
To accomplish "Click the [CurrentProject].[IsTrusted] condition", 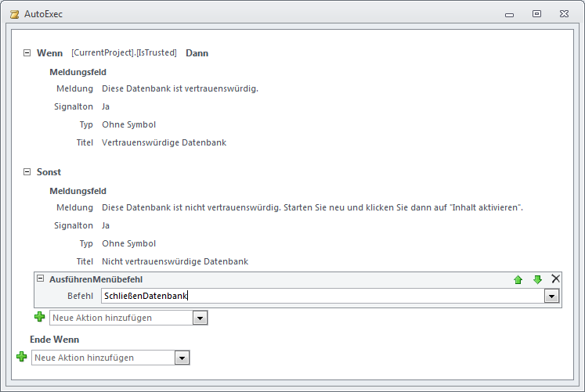I will [x=124, y=53].
